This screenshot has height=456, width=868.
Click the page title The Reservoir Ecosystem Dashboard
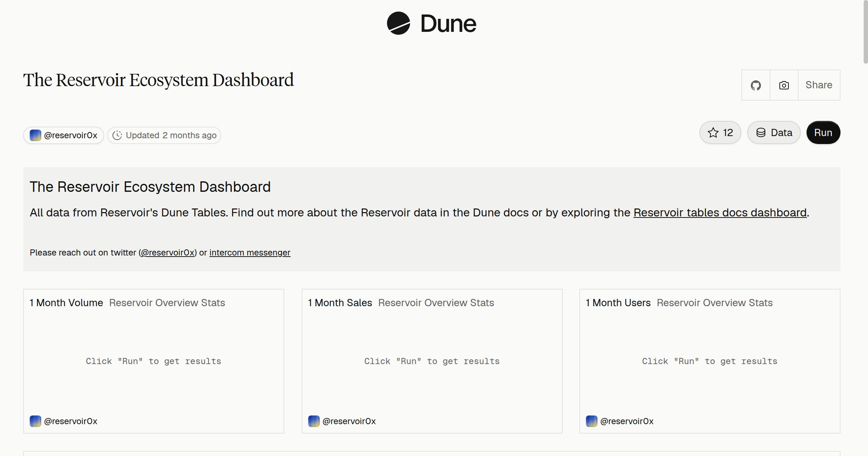pos(158,80)
